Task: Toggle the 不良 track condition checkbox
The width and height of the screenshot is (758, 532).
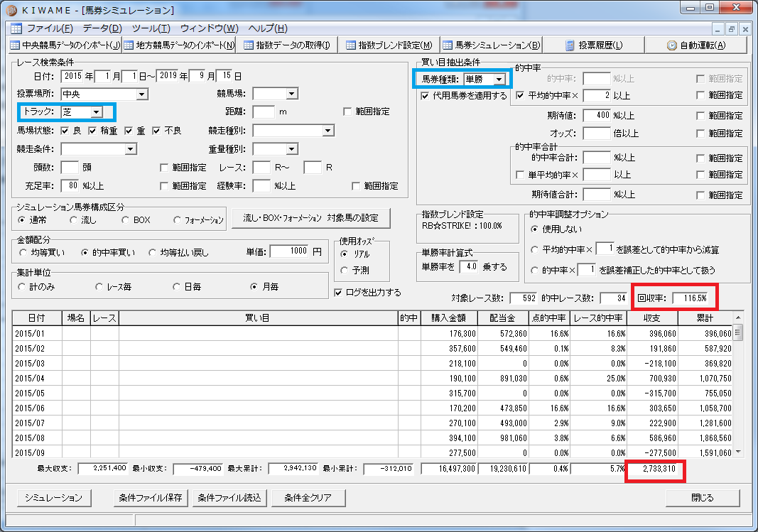Action: [156, 131]
